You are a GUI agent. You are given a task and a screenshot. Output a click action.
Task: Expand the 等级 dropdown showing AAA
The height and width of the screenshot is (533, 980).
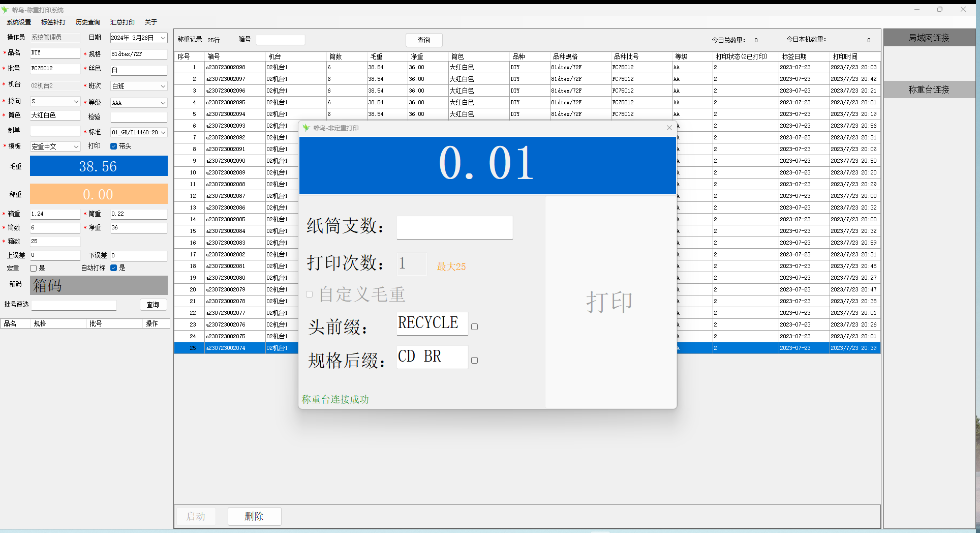pos(163,103)
